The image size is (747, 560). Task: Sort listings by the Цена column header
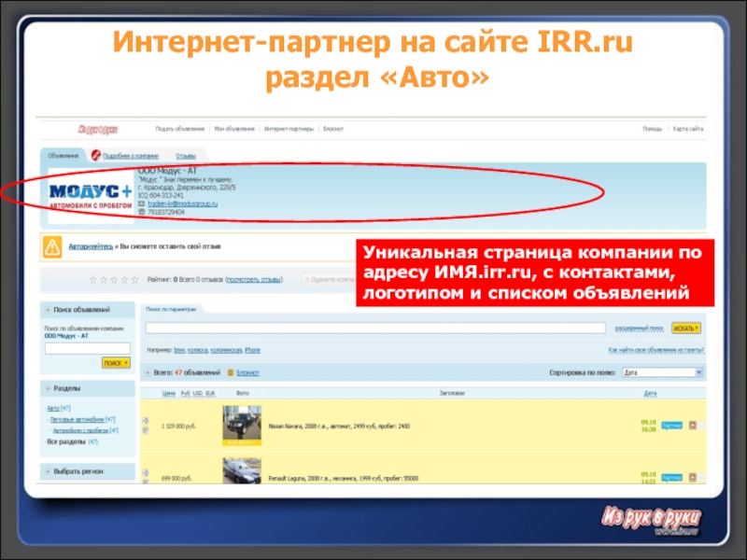point(169,393)
